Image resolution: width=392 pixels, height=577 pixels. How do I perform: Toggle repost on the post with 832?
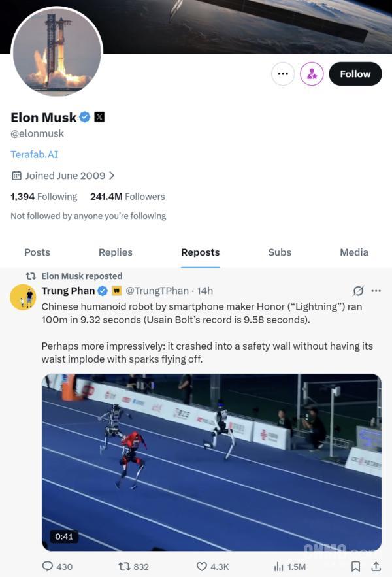(x=134, y=567)
